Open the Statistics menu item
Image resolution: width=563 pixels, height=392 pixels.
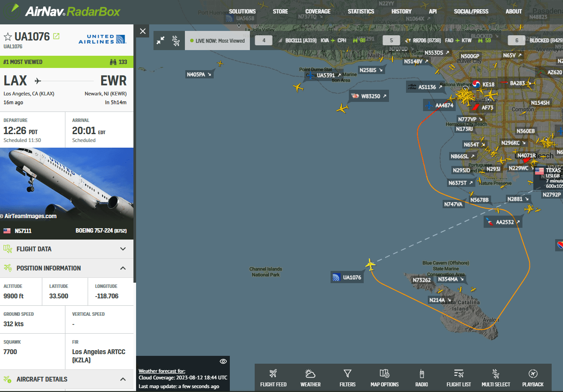coord(361,11)
